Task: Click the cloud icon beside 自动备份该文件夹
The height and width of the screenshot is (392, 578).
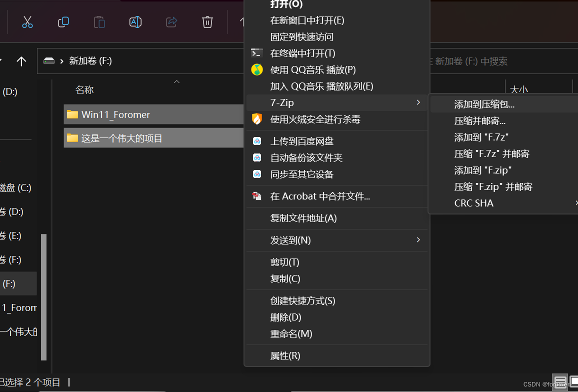Action: coord(257,157)
